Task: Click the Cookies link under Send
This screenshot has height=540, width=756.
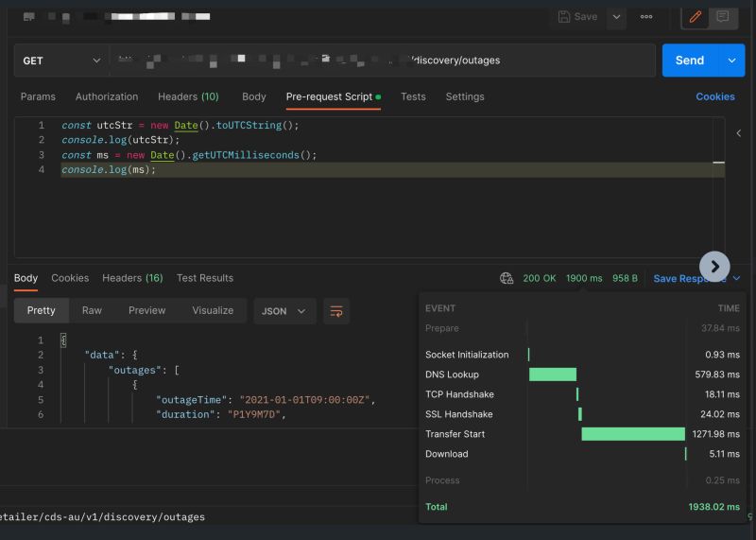Action: coord(714,96)
